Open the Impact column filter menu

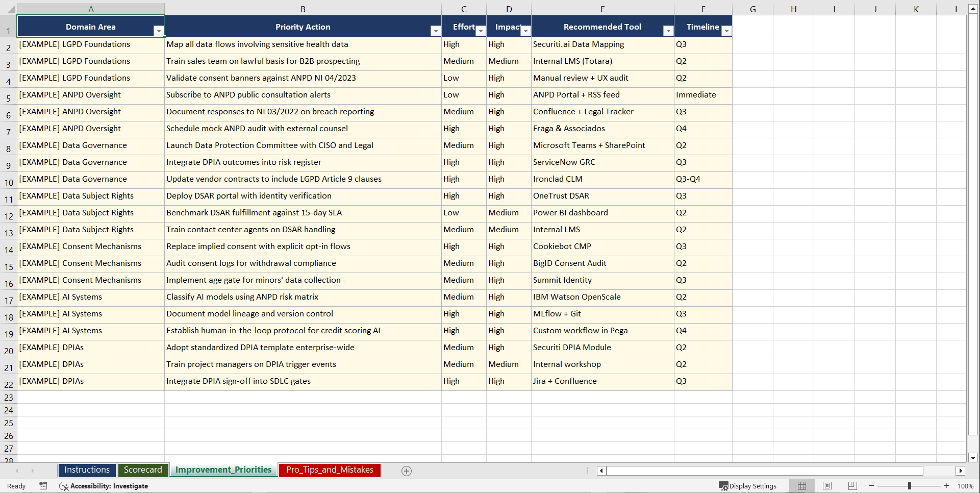pos(525,31)
